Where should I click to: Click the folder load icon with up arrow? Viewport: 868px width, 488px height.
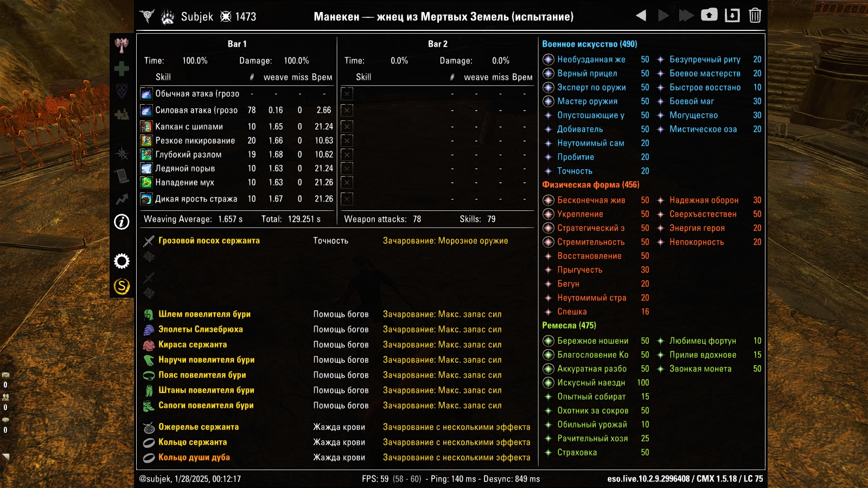[709, 15]
